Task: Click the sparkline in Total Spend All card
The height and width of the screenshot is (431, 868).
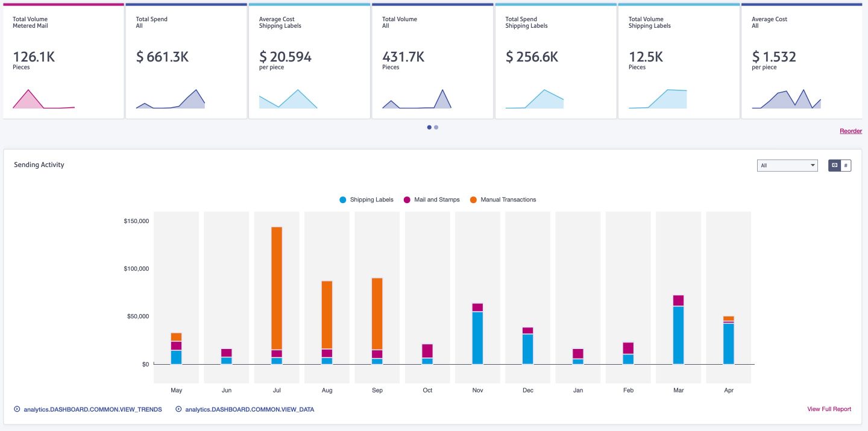Action: [171, 99]
